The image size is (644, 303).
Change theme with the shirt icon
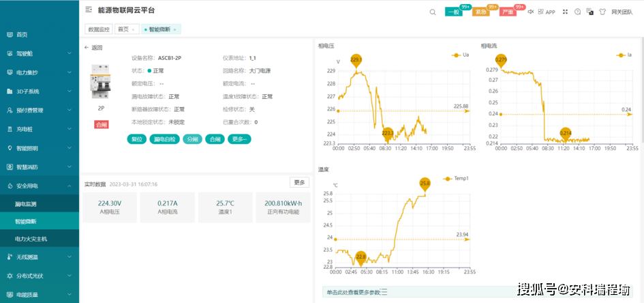(x=602, y=12)
